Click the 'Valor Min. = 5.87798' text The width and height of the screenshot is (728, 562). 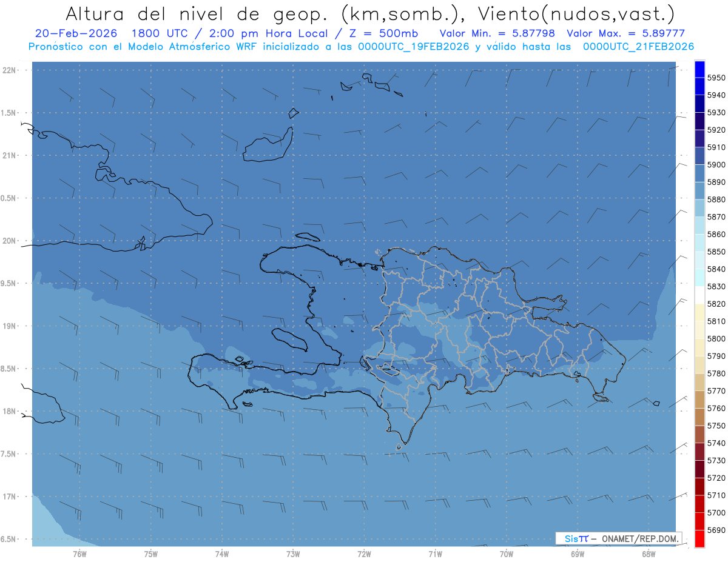point(497,33)
